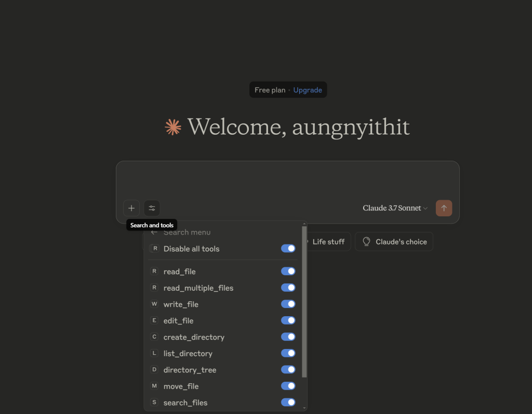The height and width of the screenshot is (414, 532).
Task: Click the W badge beside write_file
Action: point(154,304)
